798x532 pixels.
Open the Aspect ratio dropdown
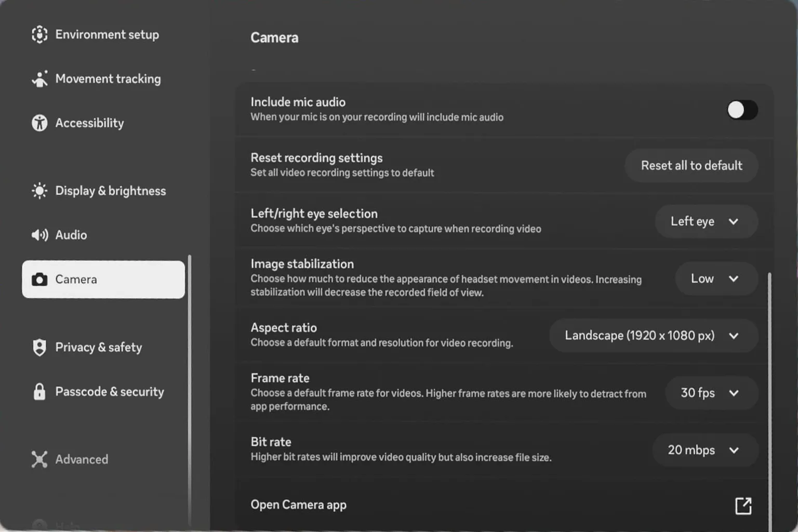click(654, 335)
